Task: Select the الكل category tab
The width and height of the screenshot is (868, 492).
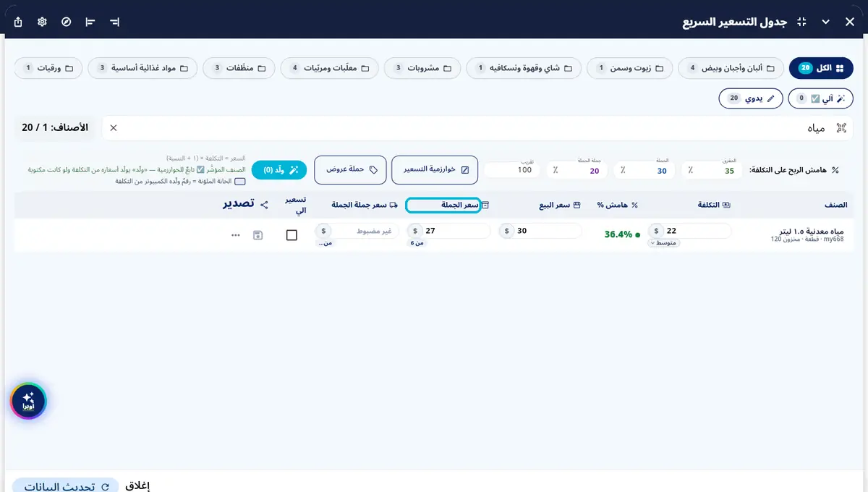Action: tap(821, 68)
